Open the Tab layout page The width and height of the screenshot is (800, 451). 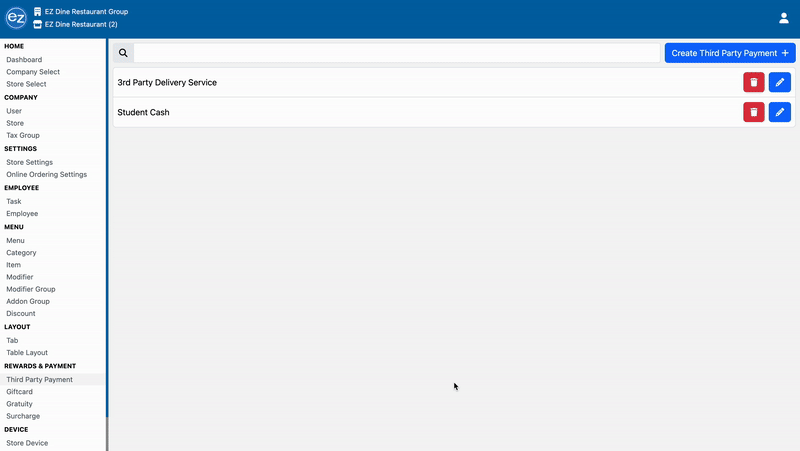(x=12, y=340)
